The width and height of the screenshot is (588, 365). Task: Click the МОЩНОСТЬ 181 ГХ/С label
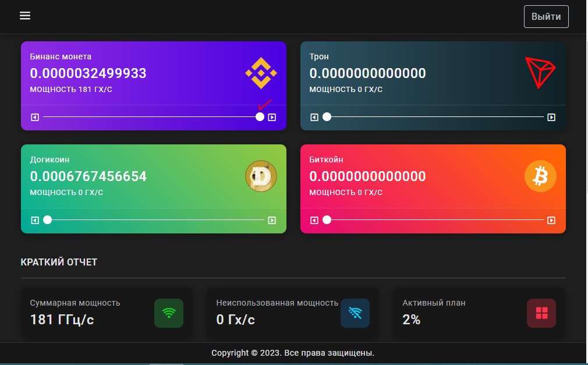coord(71,90)
